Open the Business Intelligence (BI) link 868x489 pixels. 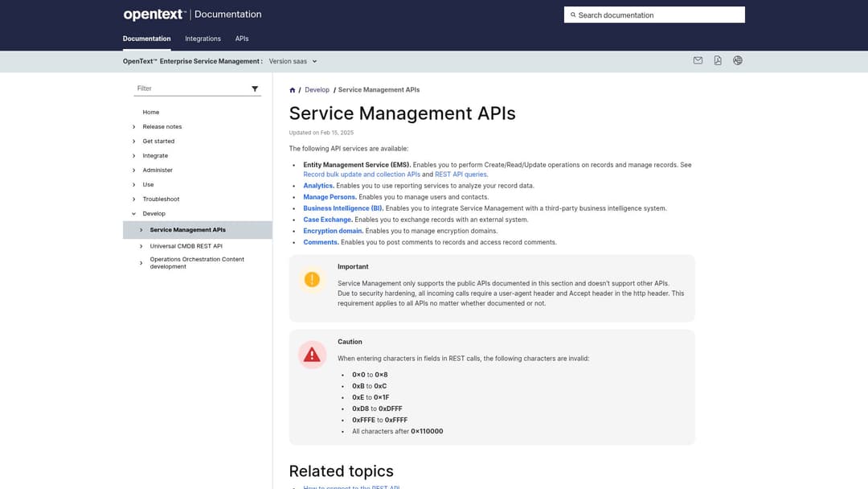point(342,208)
